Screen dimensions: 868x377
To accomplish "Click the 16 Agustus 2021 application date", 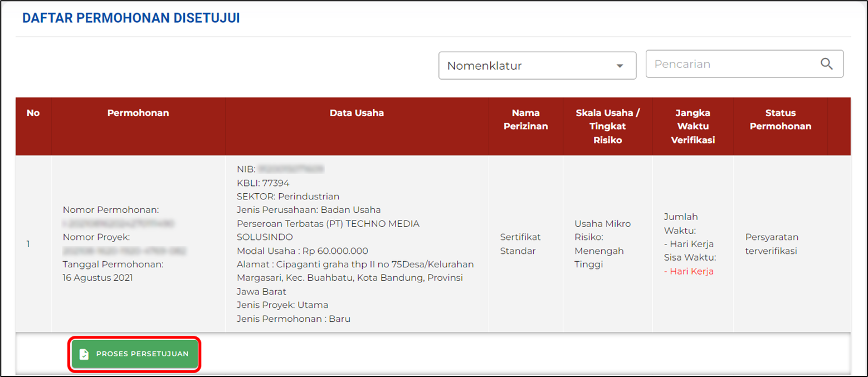I will (x=97, y=278).
